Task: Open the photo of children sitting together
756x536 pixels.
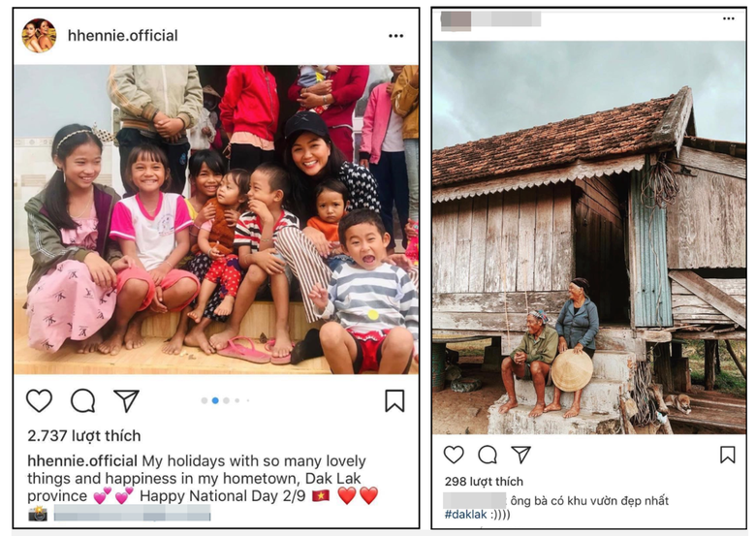Action: pos(215,219)
